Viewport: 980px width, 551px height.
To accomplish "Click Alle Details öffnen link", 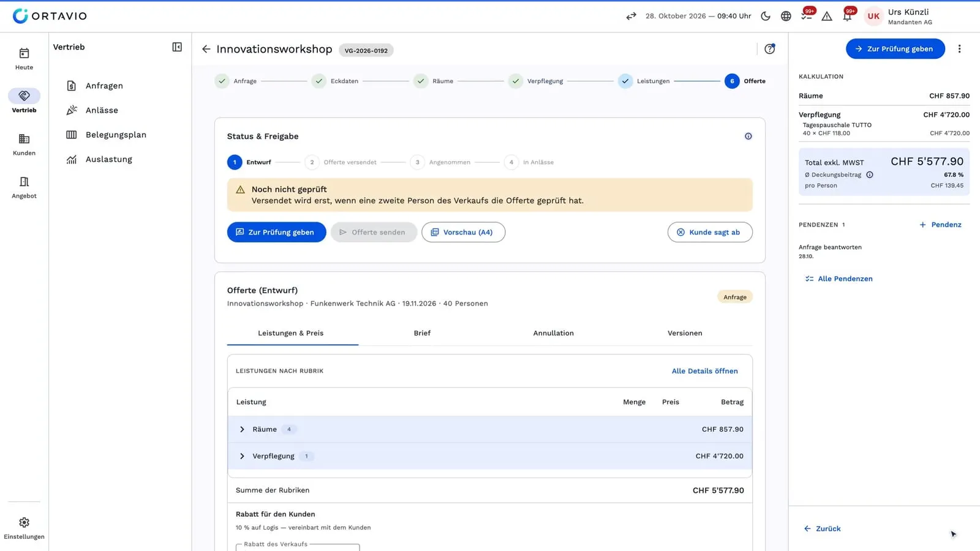I will click(x=704, y=371).
